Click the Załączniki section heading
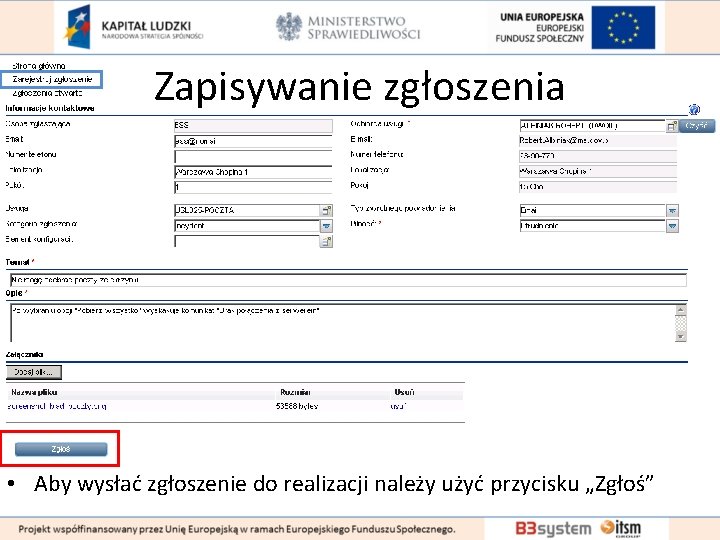Screen dimensions: 720x540 [24, 354]
